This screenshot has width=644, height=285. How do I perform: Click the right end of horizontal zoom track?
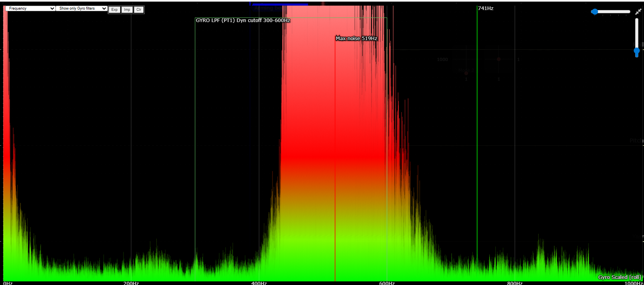628,12
